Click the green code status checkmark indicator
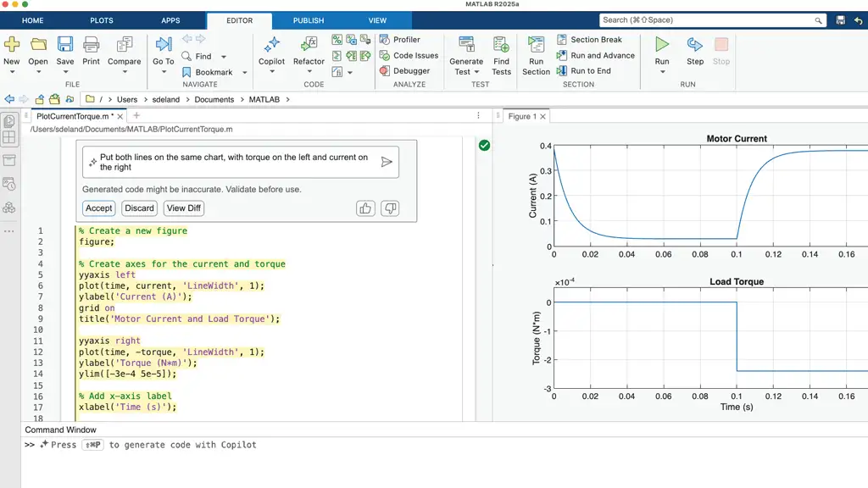The image size is (868, 488). (x=484, y=146)
